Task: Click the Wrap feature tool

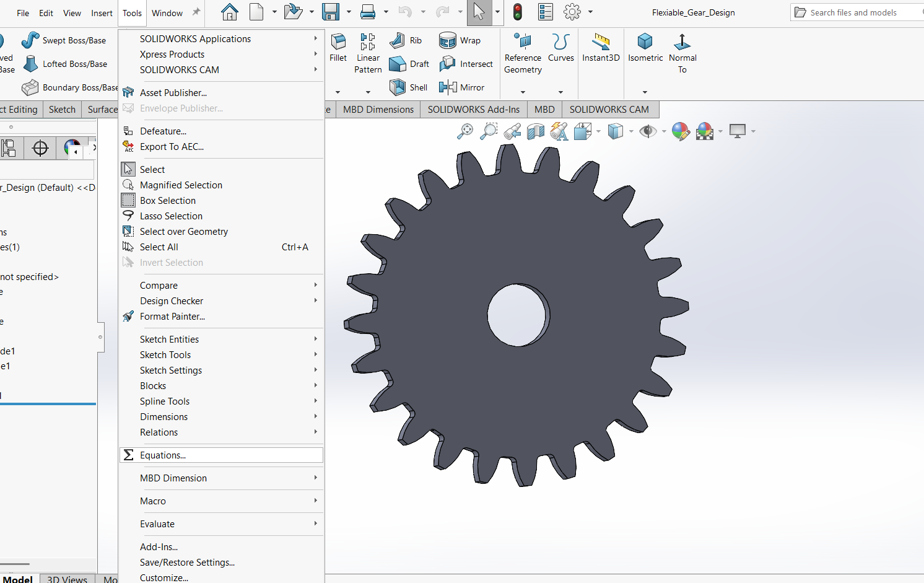Action: [460, 40]
